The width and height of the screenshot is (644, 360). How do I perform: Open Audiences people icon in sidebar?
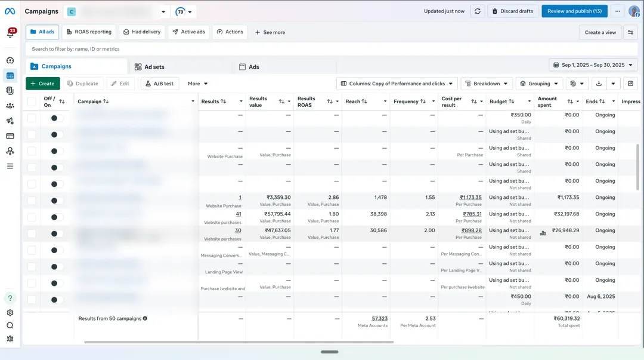(10, 106)
